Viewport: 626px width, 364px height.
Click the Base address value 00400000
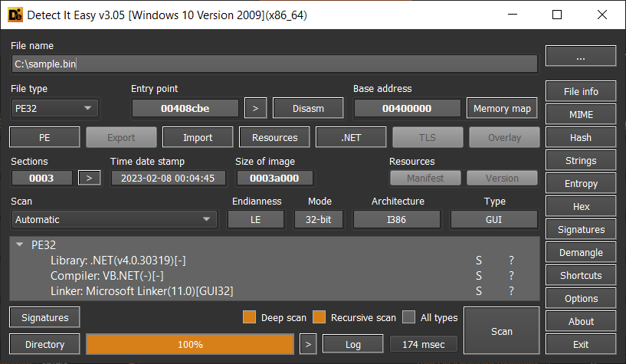407,109
